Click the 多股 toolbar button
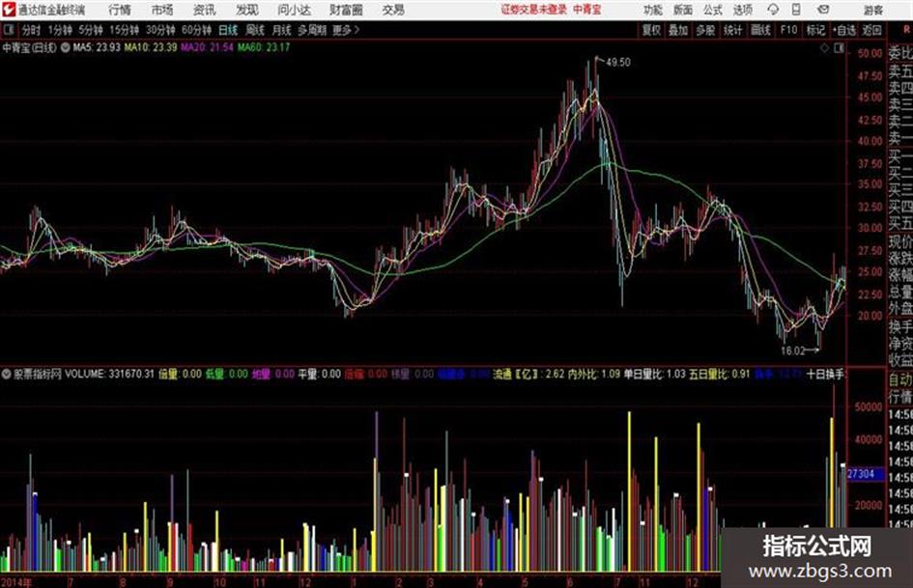 click(705, 30)
